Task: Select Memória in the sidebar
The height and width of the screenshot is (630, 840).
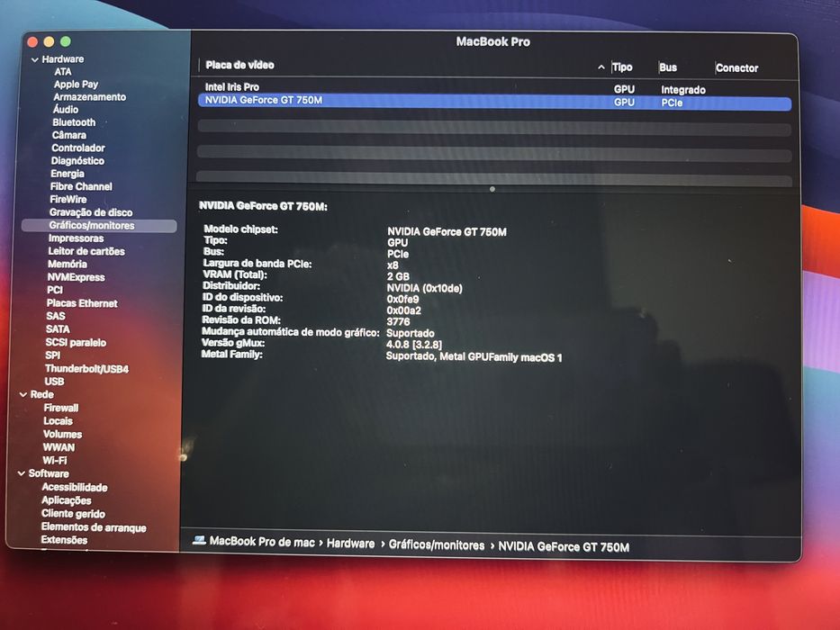Action: pos(67,265)
